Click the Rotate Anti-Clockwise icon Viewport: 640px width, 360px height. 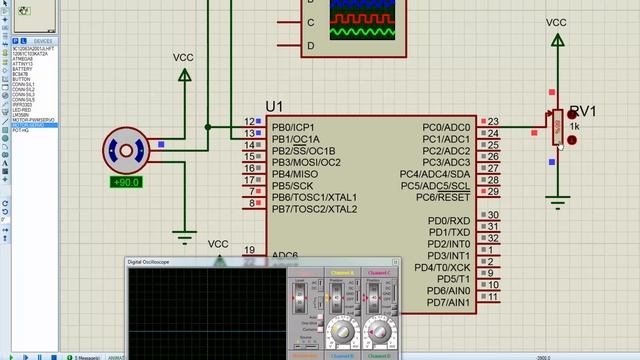click(x=5, y=212)
